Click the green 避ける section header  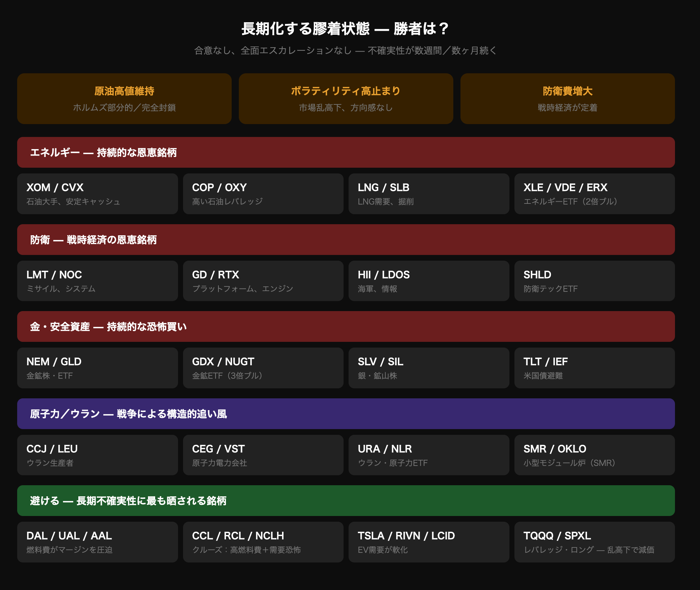(346, 501)
